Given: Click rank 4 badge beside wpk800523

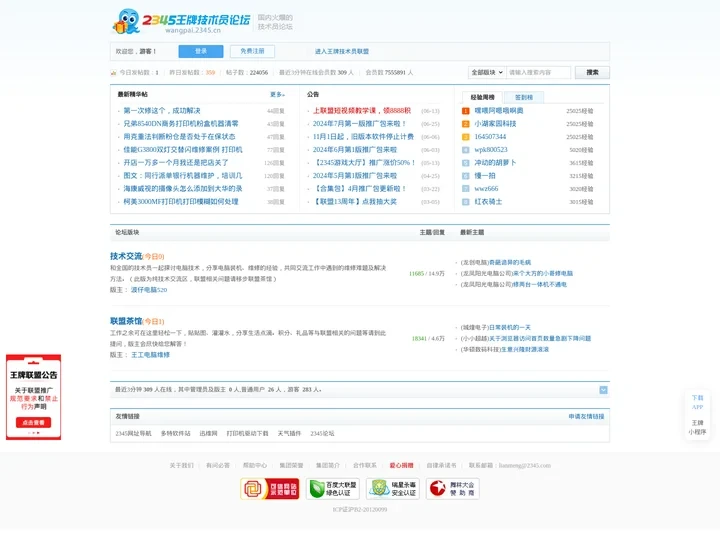Looking at the screenshot, I should [465, 150].
